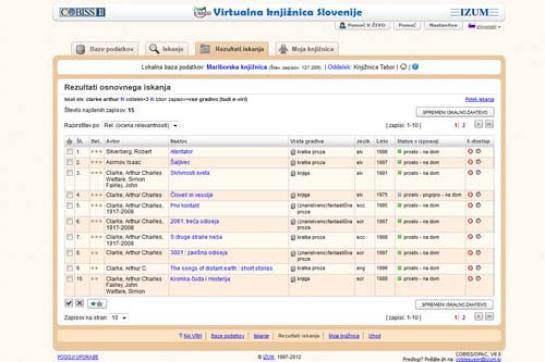The image size is (545, 362).
Task: Go to next results page arrow
Action: click(478, 124)
